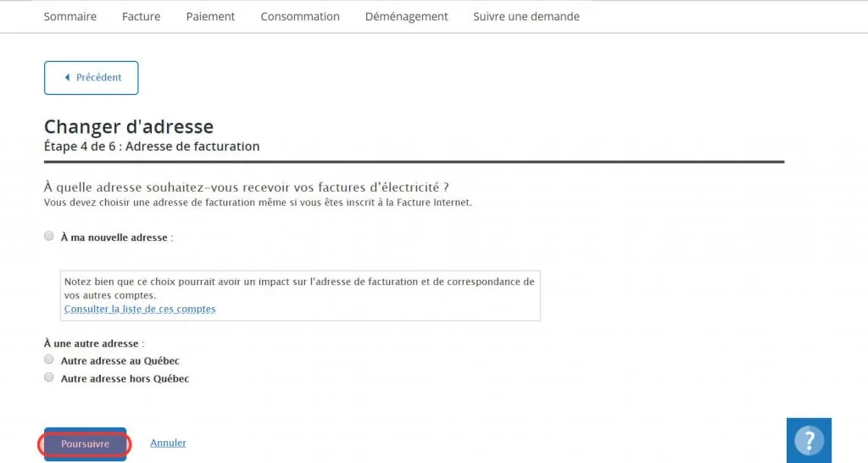The height and width of the screenshot is (463, 868).
Task: Open the Paiement menu item
Action: [210, 17]
